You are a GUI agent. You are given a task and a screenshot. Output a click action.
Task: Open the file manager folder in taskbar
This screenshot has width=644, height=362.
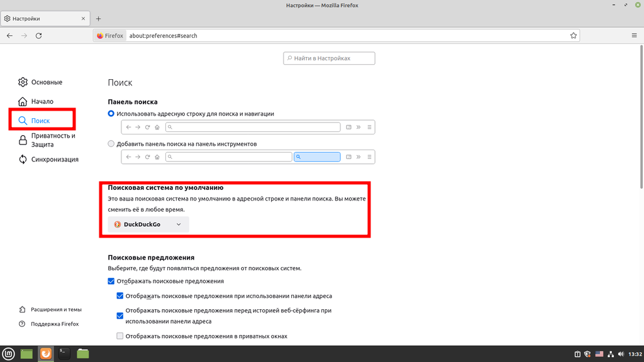coord(83,354)
